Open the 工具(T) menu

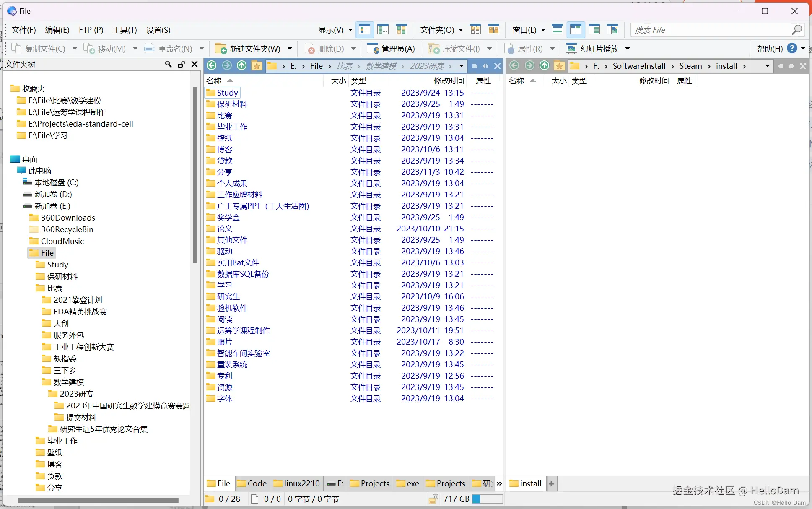pyautogui.click(x=125, y=30)
